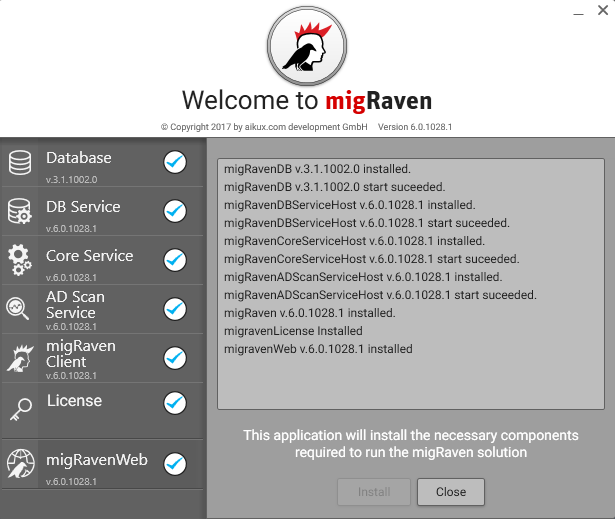Toggle the Database checkmark
The height and width of the screenshot is (519, 615).
tap(175, 162)
